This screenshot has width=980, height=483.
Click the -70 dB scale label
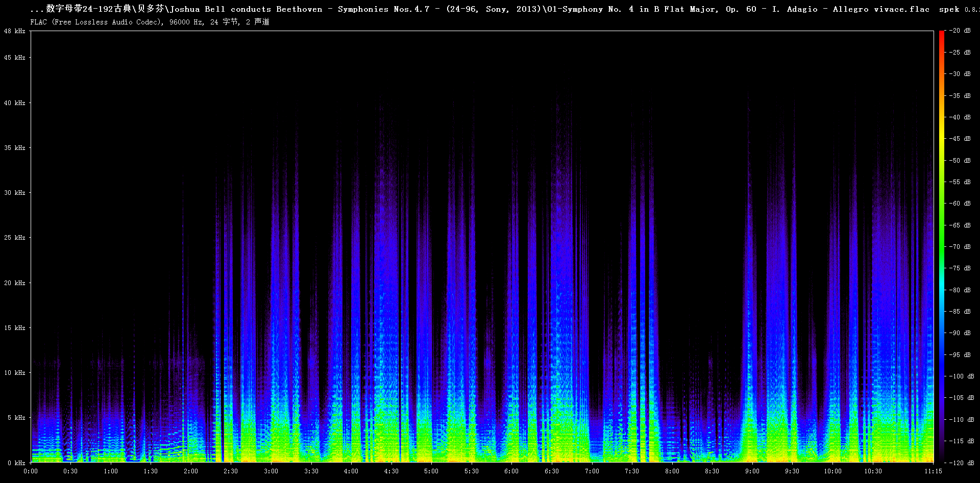(960, 247)
